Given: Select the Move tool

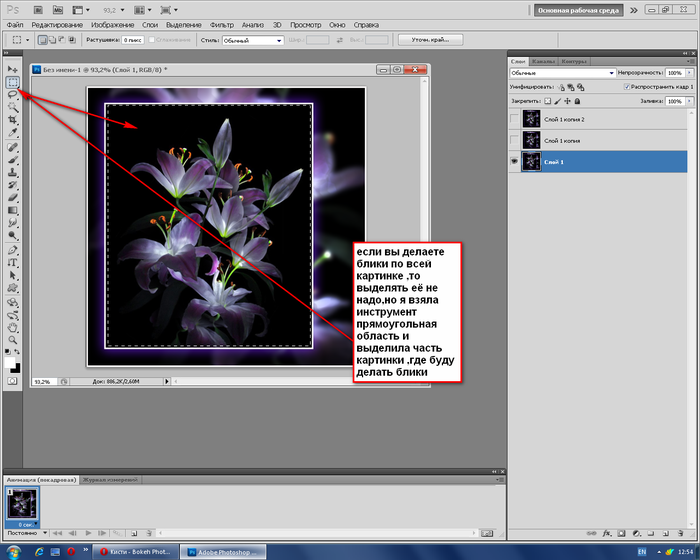Looking at the screenshot, I should (12, 68).
